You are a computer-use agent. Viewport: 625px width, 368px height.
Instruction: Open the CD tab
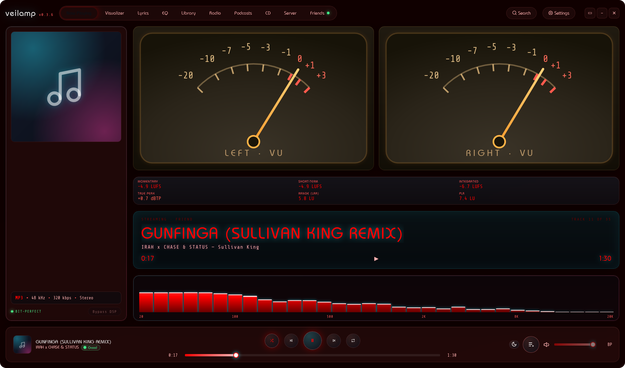tap(268, 13)
